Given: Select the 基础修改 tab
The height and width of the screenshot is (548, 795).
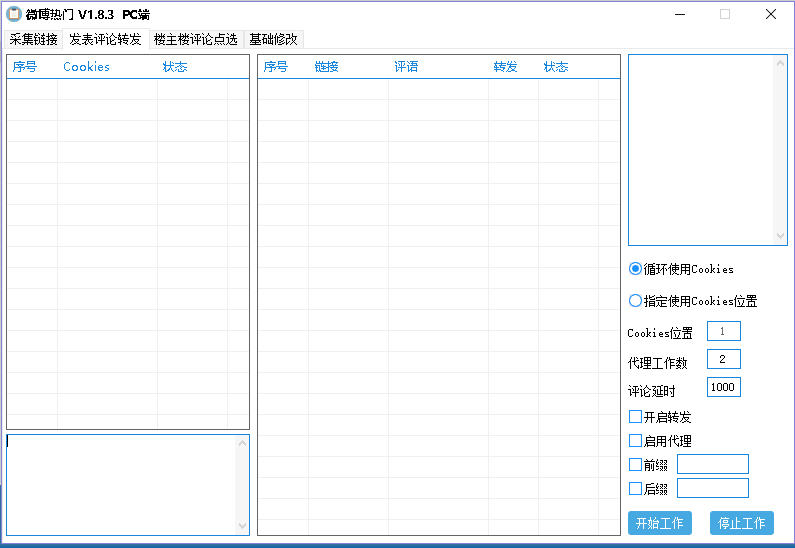Looking at the screenshot, I should point(273,40).
